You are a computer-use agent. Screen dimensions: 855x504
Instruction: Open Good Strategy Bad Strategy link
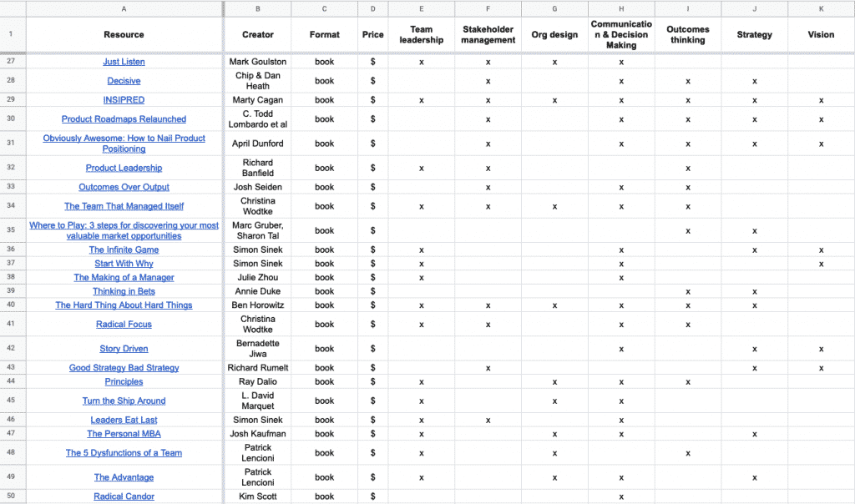pos(124,368)
